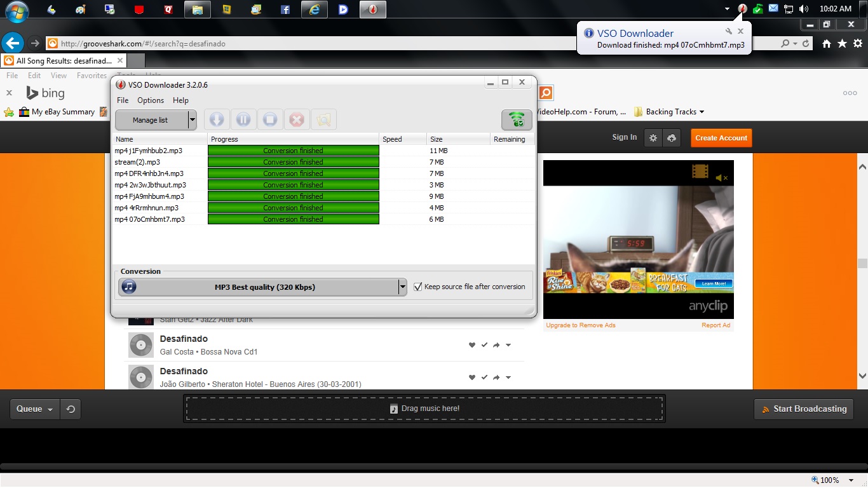868x488 pixels.
Task: Click the Paint palette taskbar icon
Action: [81, 10]
